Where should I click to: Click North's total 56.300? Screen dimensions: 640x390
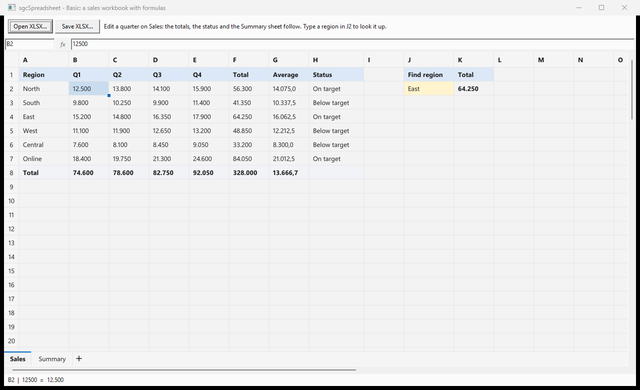[x=249, y=89]
